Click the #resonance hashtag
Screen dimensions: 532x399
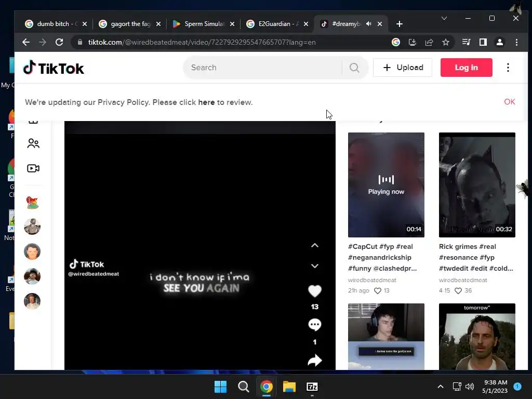(x=458, y=258)
